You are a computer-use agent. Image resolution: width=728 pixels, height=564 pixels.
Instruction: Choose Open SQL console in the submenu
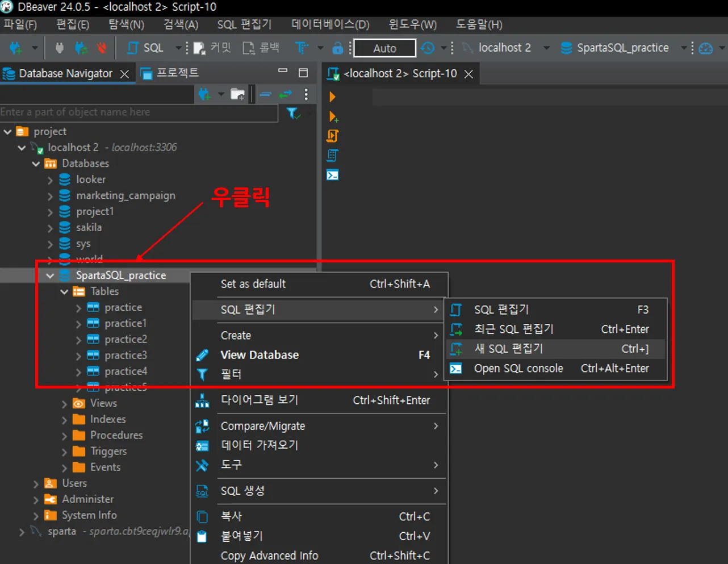(556, 369)
